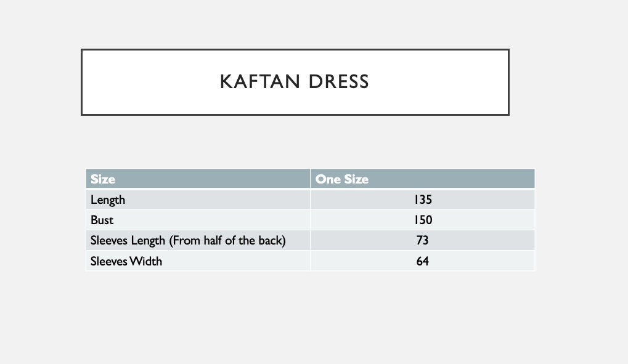
Task: Select the Sleeves Length row label
Action: coord(126,240)
